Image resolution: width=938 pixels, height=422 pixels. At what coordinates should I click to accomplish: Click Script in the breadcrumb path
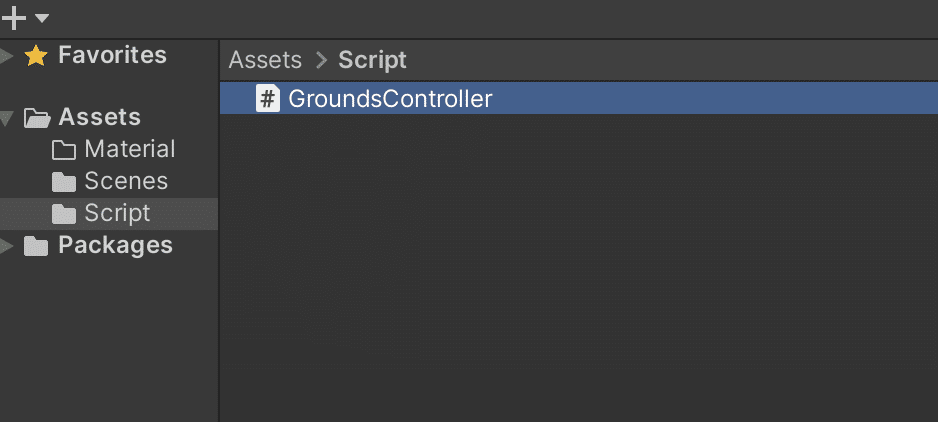pos(372,60)
